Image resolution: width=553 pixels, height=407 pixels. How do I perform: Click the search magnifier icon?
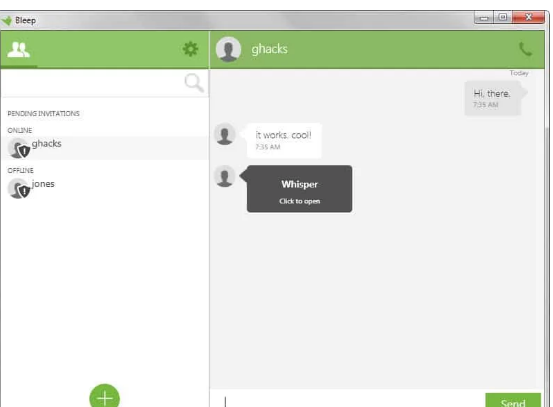point(194,83)
